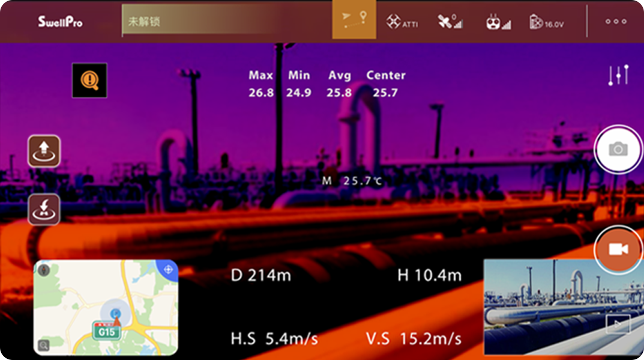
Task: Recenter the map with the crosshair button
Action: click(x=168, y=270)
